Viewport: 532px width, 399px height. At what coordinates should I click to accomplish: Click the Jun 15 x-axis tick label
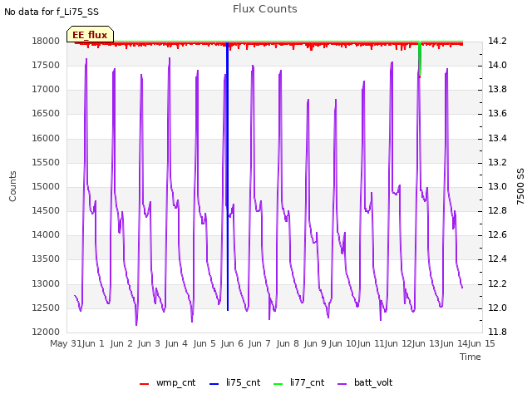click(481, 343)
